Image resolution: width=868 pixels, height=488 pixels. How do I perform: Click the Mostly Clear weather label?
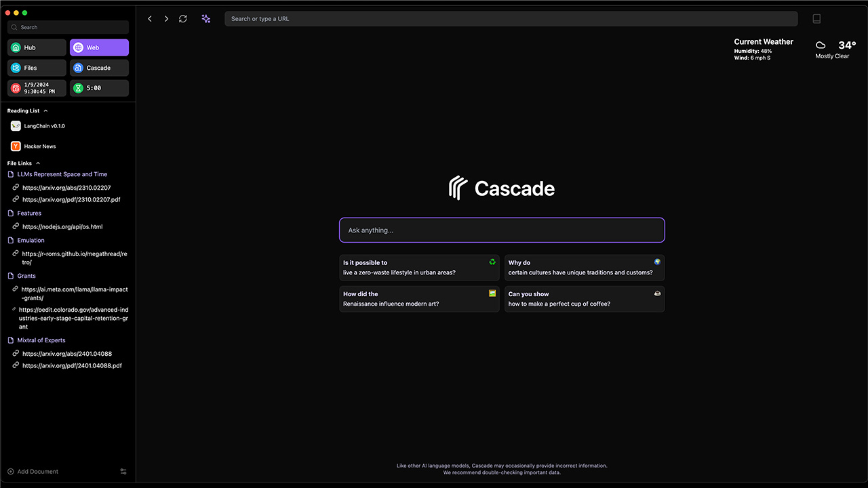pos(832,56)
